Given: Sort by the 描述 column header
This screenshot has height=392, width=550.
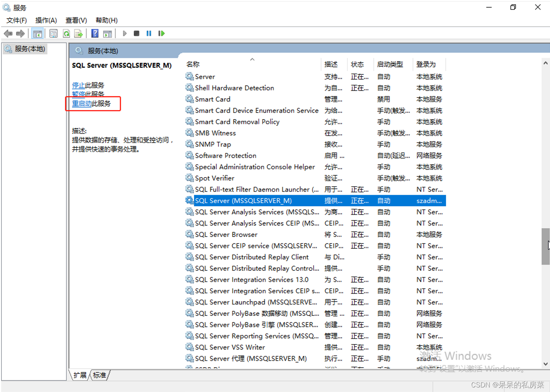Looking at the screenshot, I should (x=331, y=64).
